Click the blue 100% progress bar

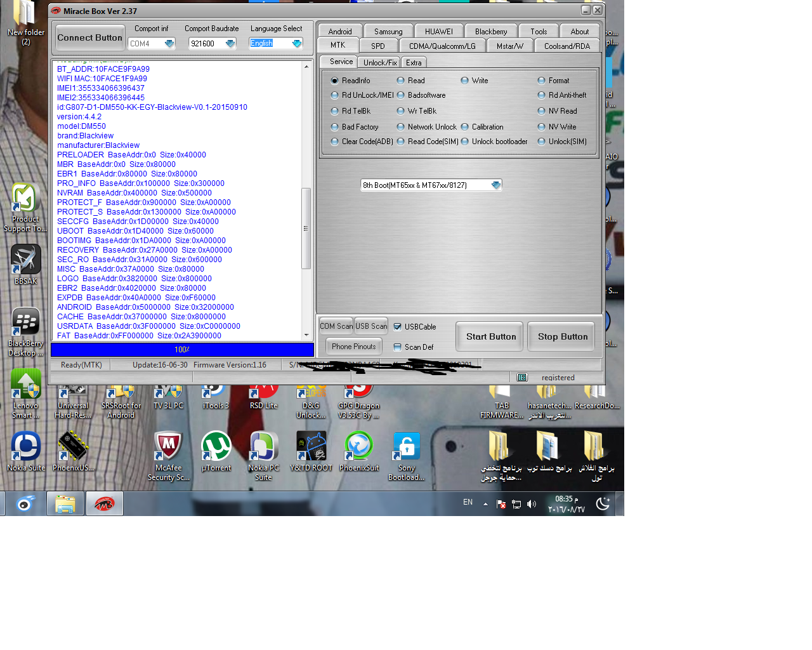(x=182, y=350)
